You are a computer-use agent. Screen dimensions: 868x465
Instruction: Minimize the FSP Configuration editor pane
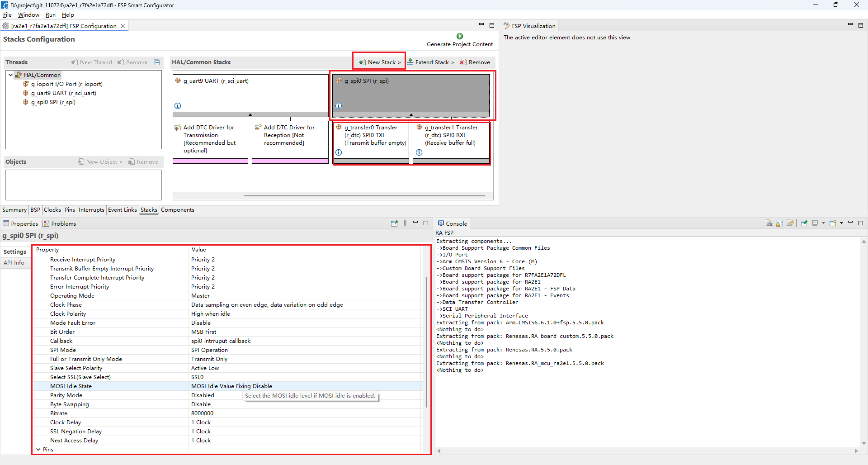[x=481, y=24]
